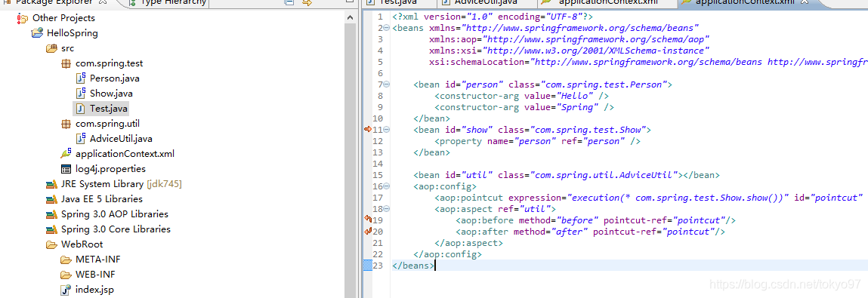Screen dimensions: 868x298
Task: Click the Test.java file icon
Action: 80,109
